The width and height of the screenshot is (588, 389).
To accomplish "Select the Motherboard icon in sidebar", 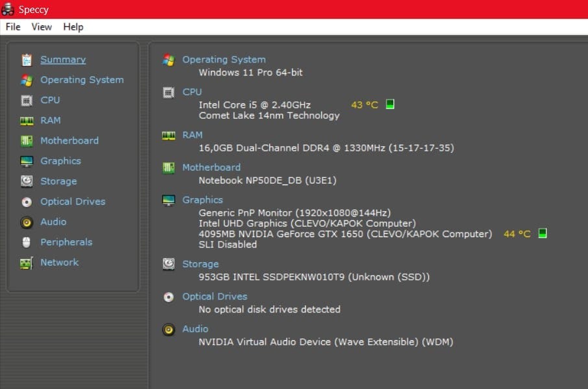I will (27, 141).
